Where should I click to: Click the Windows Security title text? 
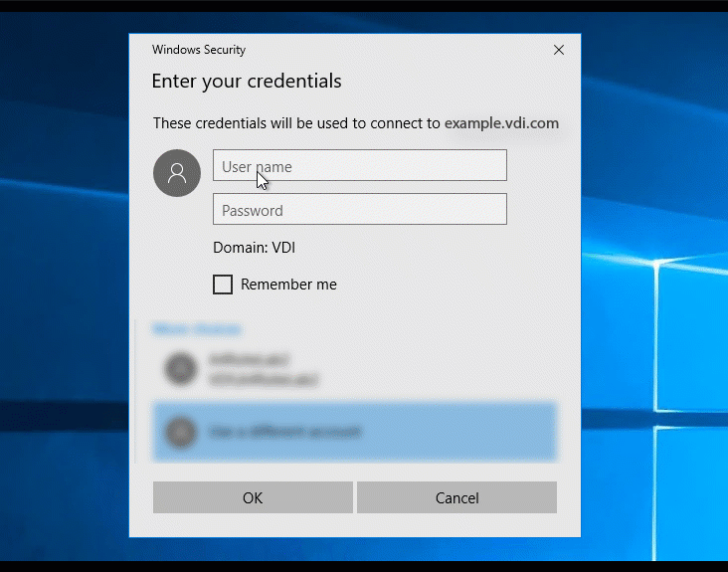(x=199, y=50)
